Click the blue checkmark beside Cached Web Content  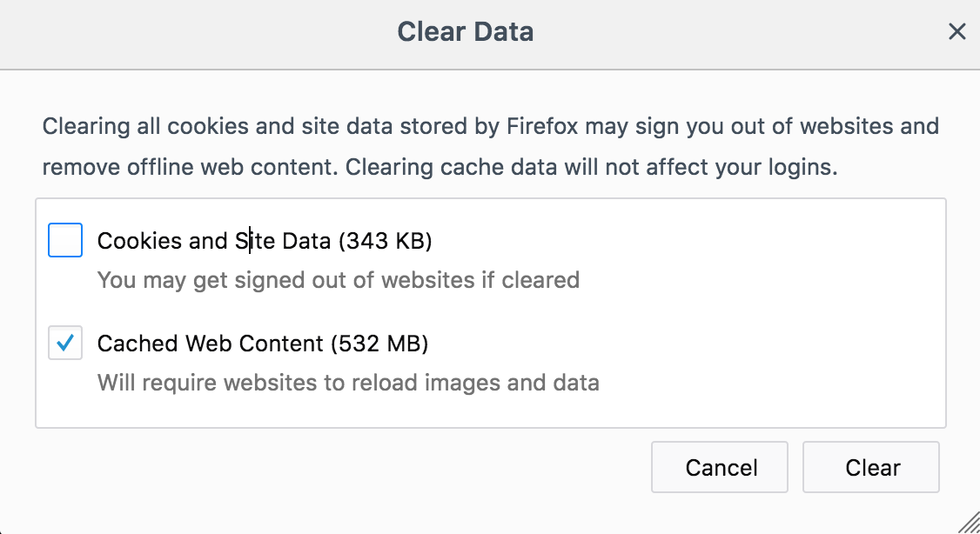click(64, 344)
